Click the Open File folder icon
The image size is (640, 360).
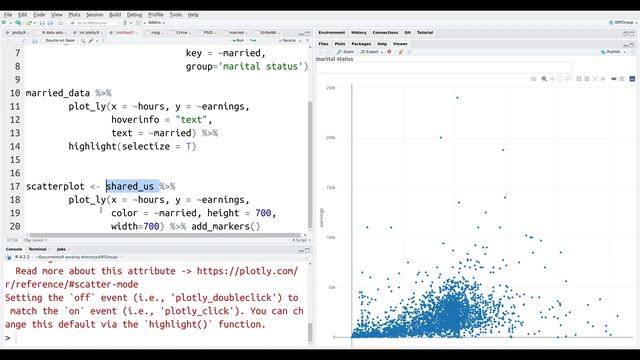pyautogui.click(x=29, y=23)
